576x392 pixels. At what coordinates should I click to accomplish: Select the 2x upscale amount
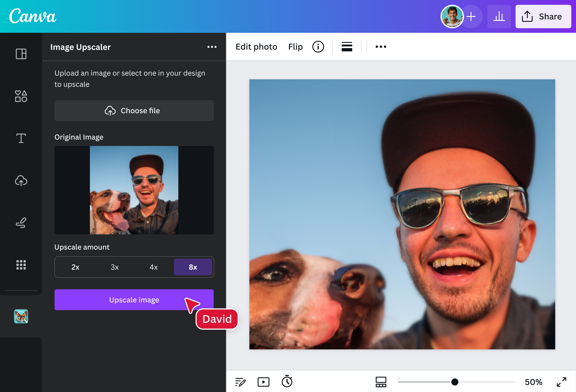point(75,267)
